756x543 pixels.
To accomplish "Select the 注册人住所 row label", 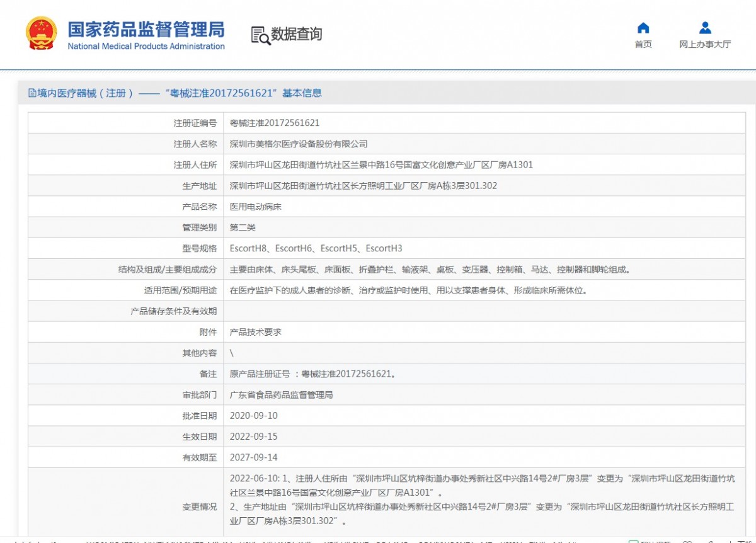I will (x=195, y=165).
